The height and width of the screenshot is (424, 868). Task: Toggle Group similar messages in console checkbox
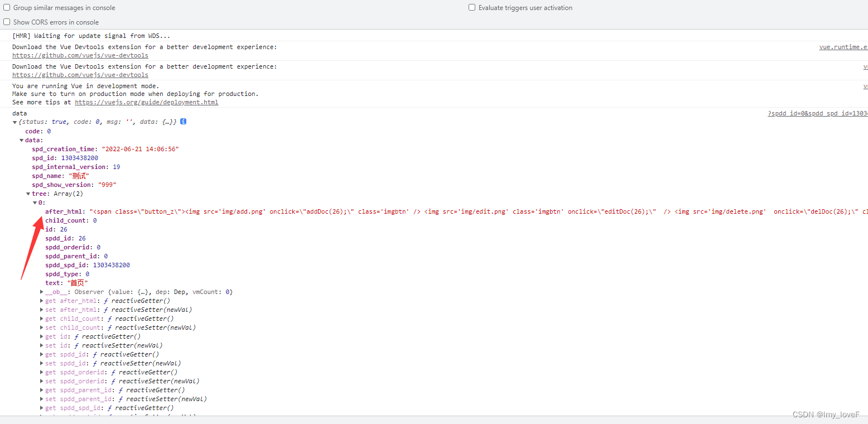click(x=7, y=8)
